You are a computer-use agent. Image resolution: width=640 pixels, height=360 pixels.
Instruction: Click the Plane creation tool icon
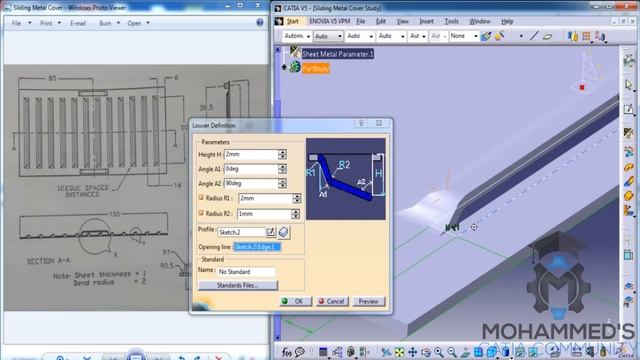[547, 36]
